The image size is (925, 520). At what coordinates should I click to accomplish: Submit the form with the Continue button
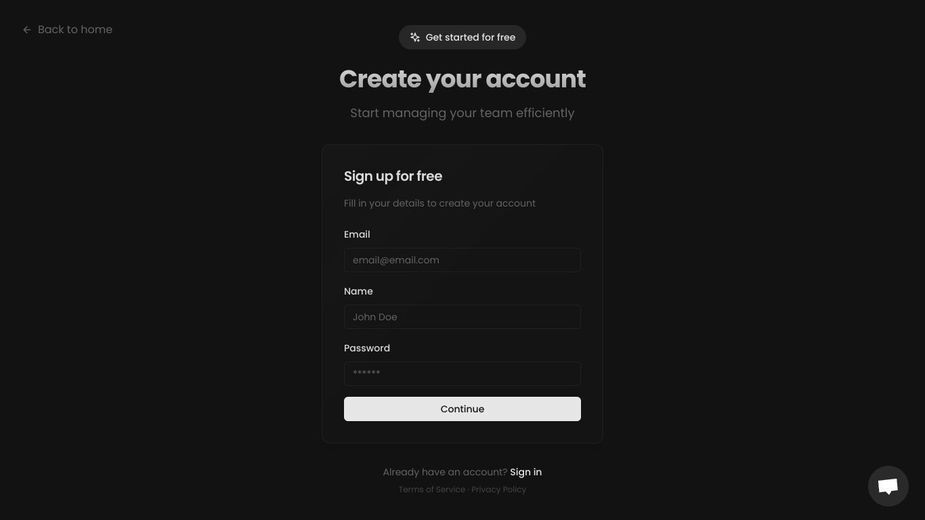pos(462,409)
